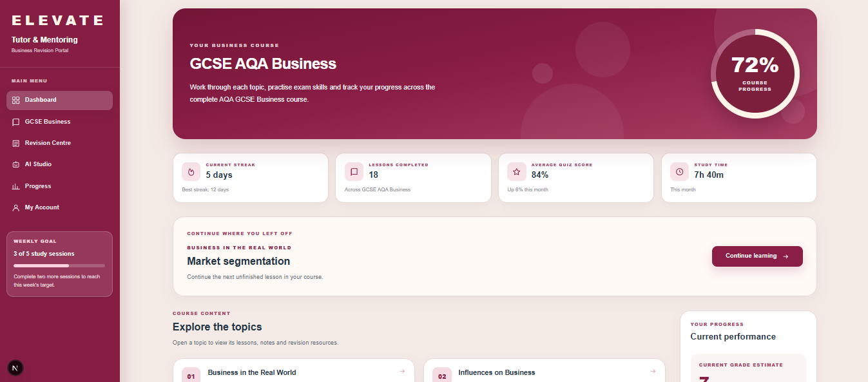This screenshot has height=382, width=868.
Task: Open the Market segmentation lesson title
Action: (x=238, y=261)
